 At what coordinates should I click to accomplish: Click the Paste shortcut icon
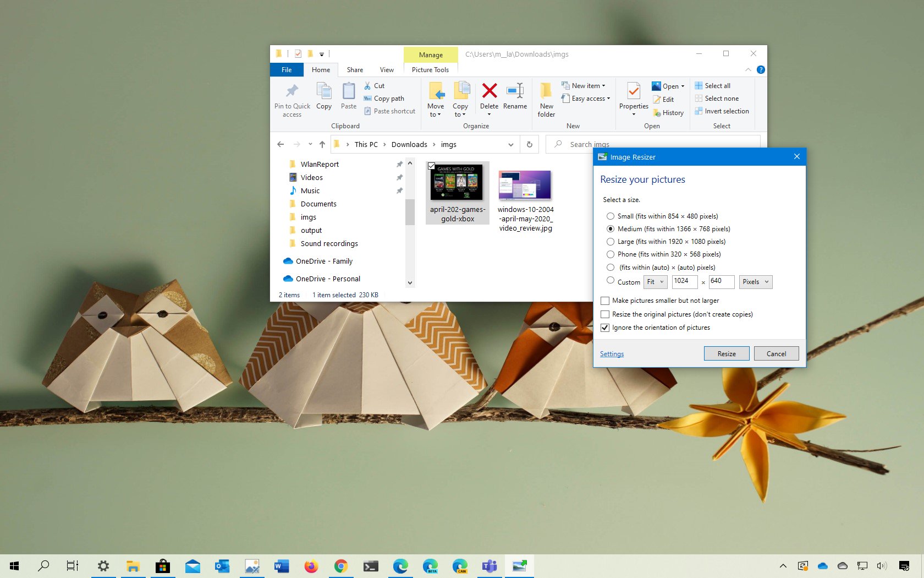point(367,111)
